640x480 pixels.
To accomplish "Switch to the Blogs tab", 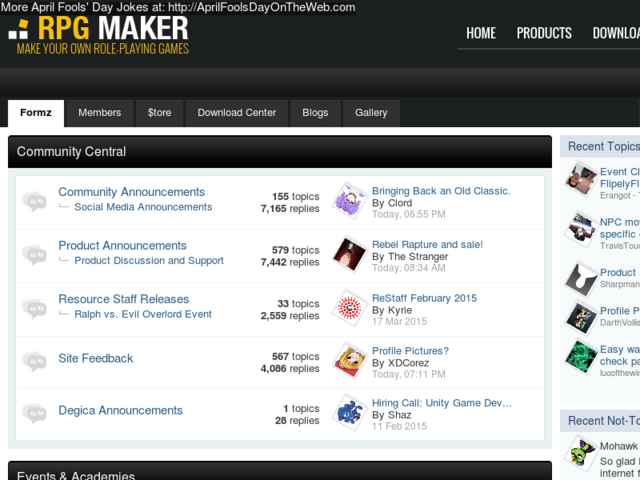I will pyautogui.click(x=315, y=113).
